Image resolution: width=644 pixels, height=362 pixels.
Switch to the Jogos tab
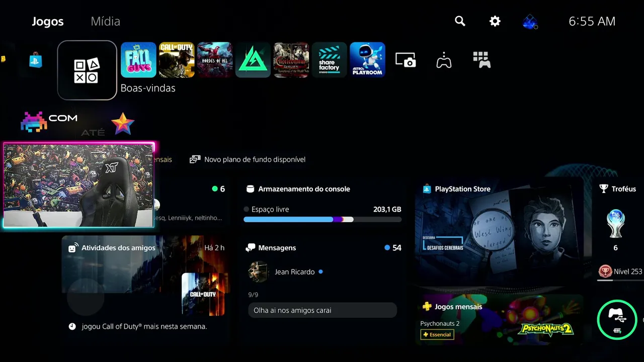pos(48,22)
